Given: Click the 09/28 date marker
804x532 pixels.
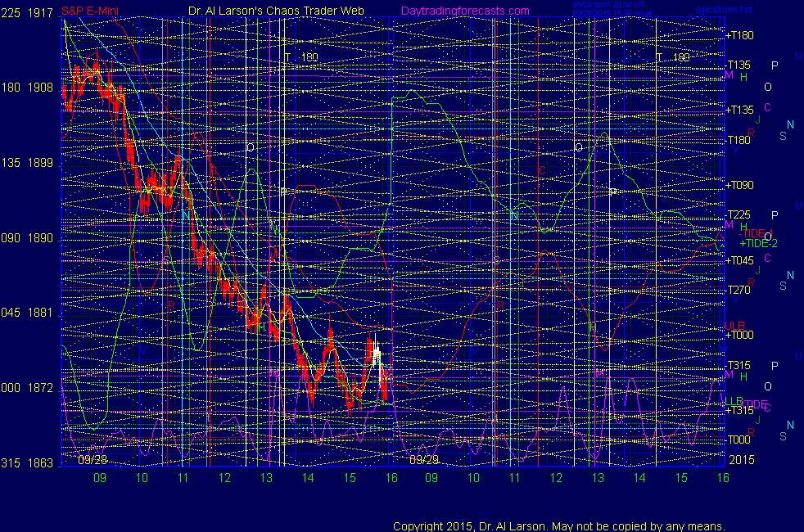Looking at the screenshot, I should [x=93, y=460].
